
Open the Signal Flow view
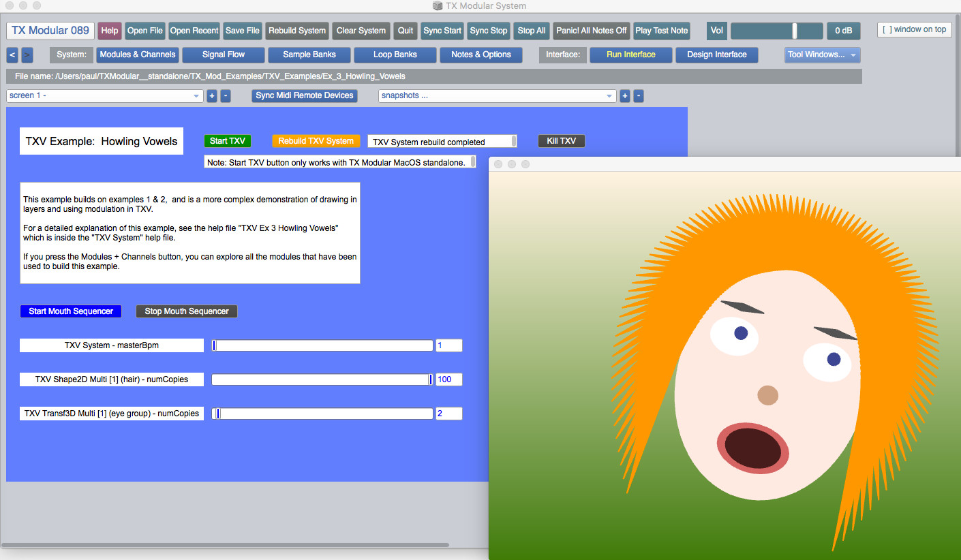point(224,55)
